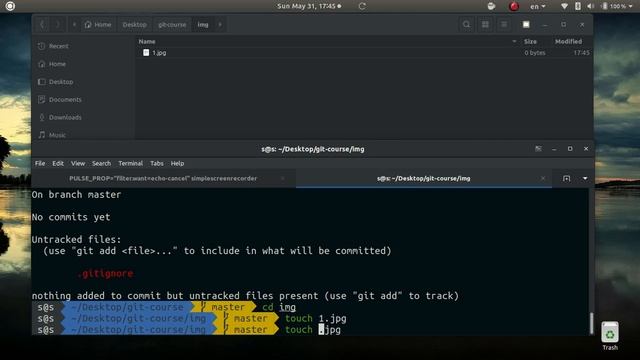The width and height of the screenshot is (640, 360).
Task: Open the en keyboard layout dropdown
Action: tap(538, 6)
